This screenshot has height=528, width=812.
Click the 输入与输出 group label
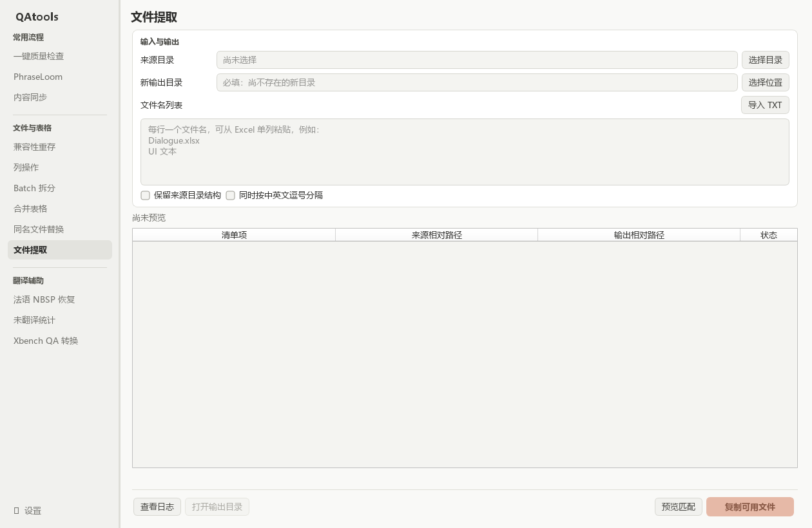(160, 42)
